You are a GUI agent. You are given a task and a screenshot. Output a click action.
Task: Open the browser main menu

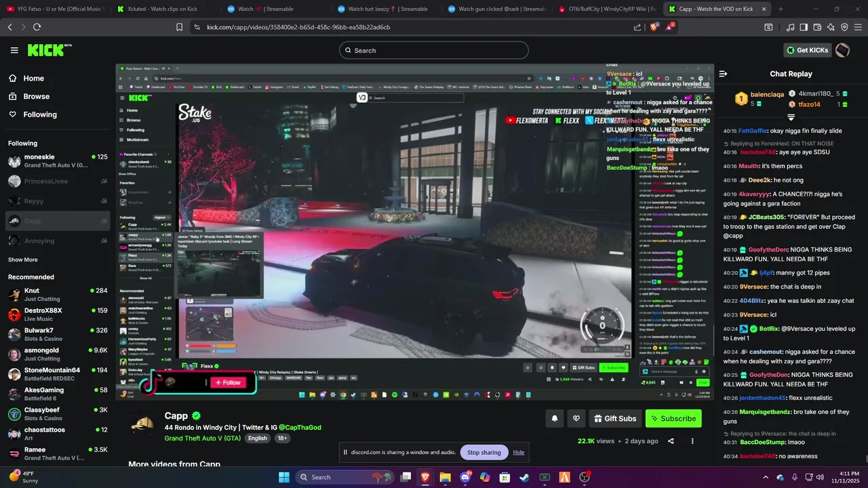858,27
